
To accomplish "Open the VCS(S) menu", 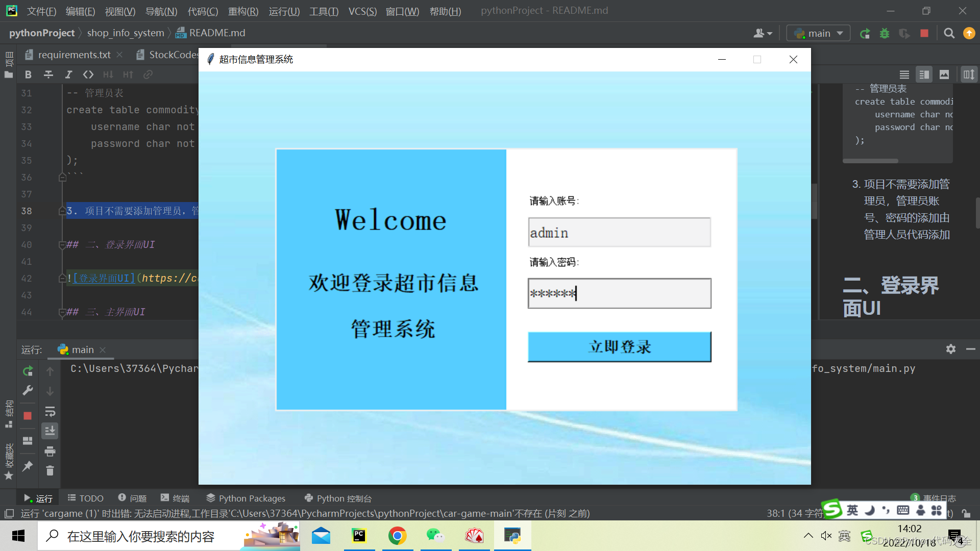I will pyautogui.click(x=362, y=11).
